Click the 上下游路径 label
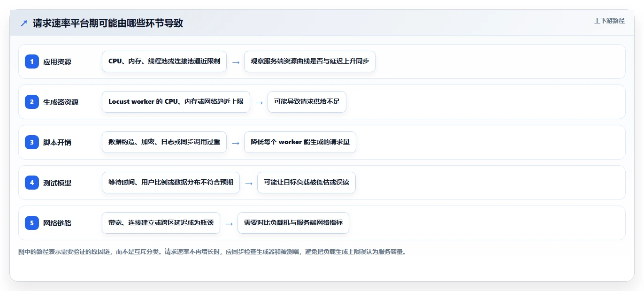Screen dimensions: 644x291 609,21
